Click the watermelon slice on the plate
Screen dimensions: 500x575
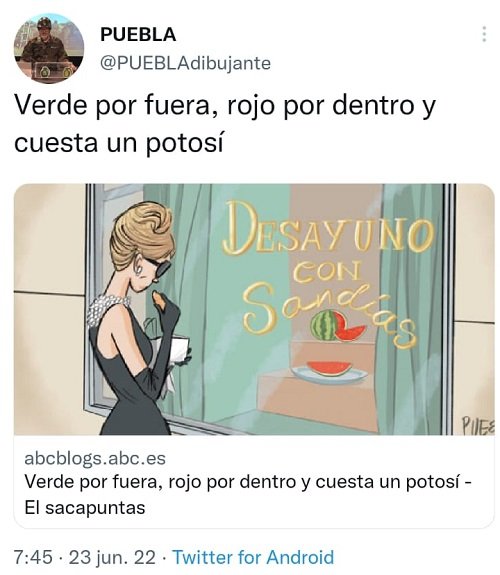[329, 368]
